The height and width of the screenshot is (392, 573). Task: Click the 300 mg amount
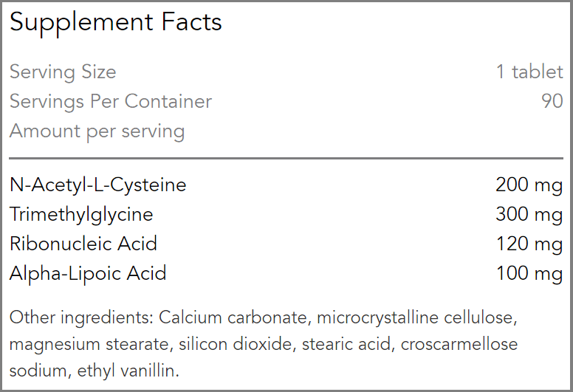tap(529, 214)
